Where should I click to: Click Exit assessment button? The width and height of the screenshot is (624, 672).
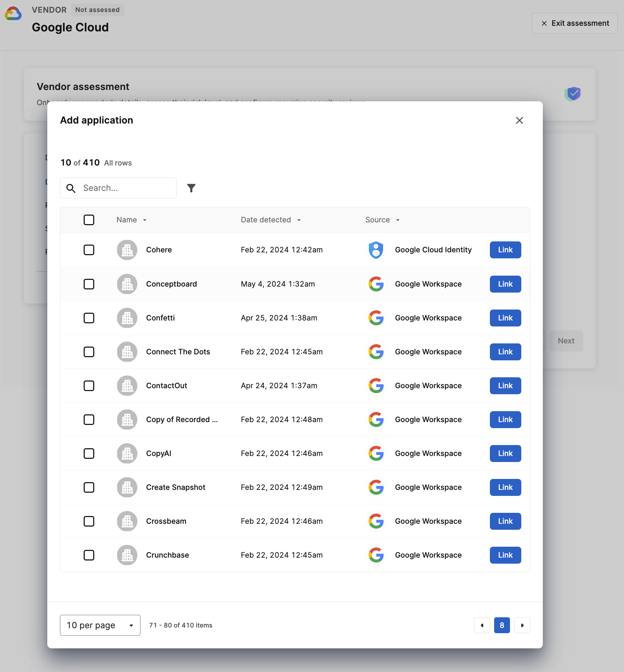coord(575,23)
